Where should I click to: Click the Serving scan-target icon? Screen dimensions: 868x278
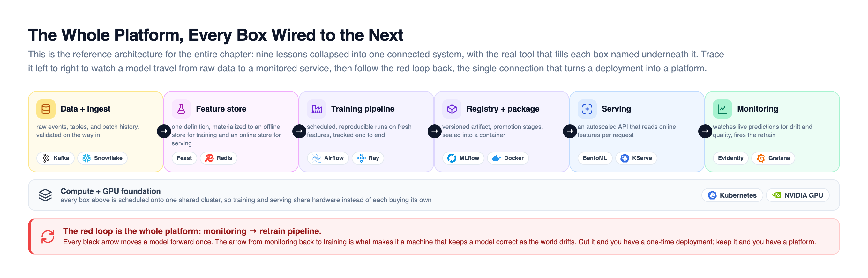(587, 109)
